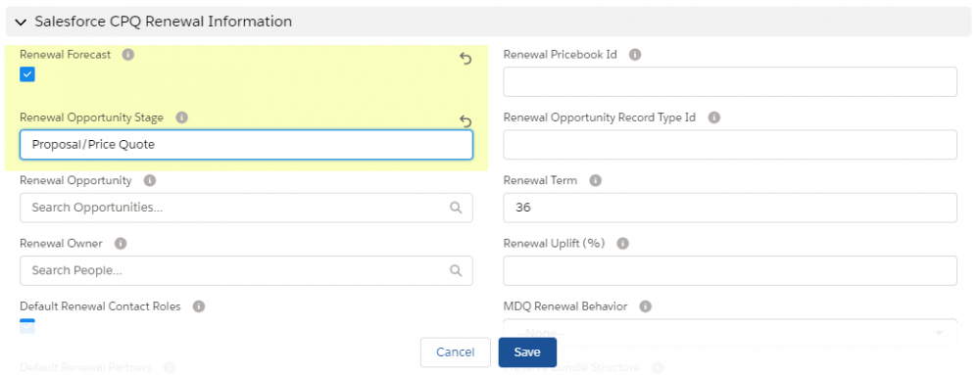980x375 pixels.
Task: Click the Renewal Uplift (%) input field
Action: pyautogui.click(x=730, y=271)
